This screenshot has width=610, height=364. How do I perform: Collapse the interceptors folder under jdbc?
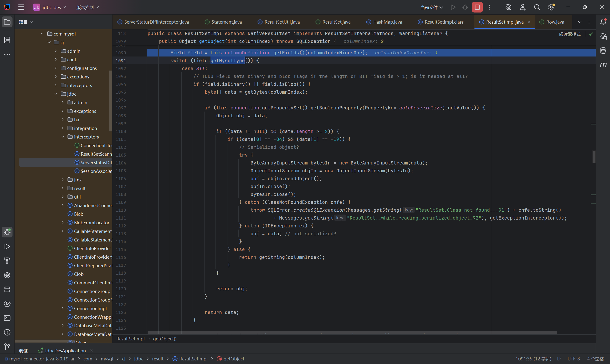point(62,137)
